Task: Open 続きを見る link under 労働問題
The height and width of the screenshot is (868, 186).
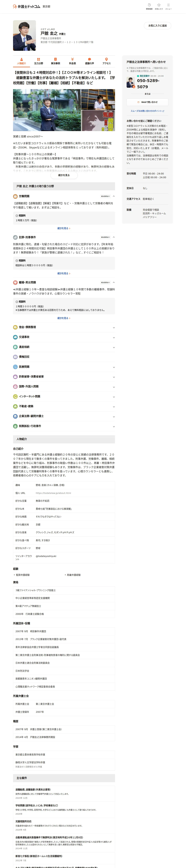Action: tap(64, 228)
